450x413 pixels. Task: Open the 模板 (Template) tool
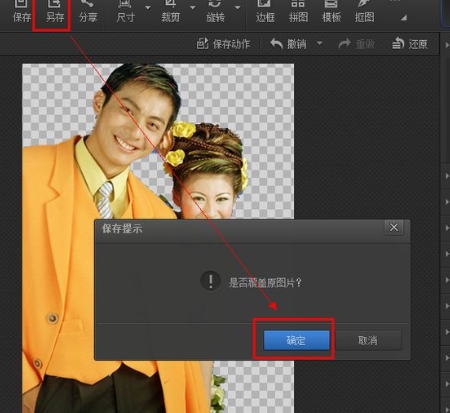click(x=331, y=12)
